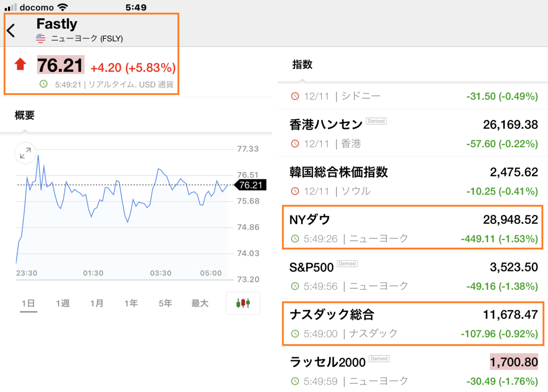This screenshot has width=548, height=392.
Task: Tap the -31.50 (-0.49%) Sydney change
Action: click(502, 96)
